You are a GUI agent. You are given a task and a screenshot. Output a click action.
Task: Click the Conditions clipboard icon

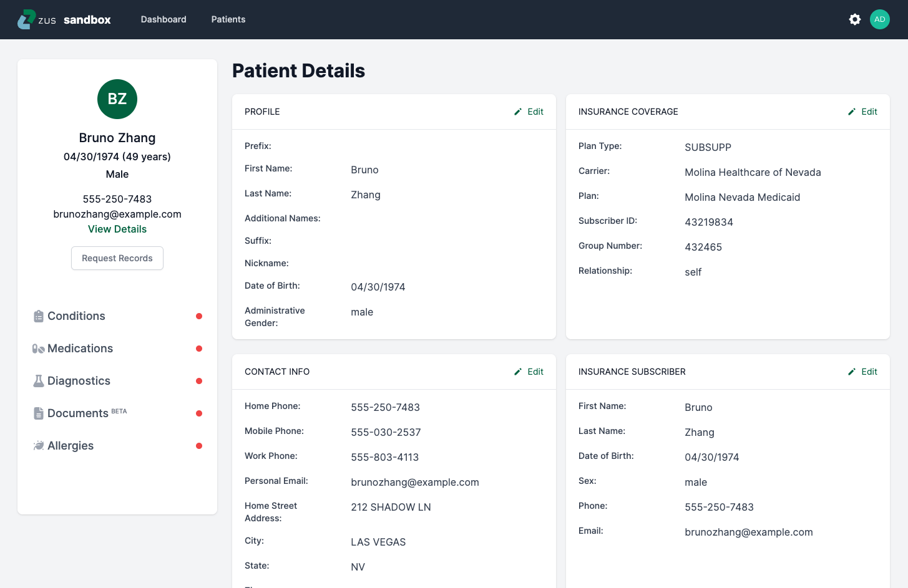point(39,316)
